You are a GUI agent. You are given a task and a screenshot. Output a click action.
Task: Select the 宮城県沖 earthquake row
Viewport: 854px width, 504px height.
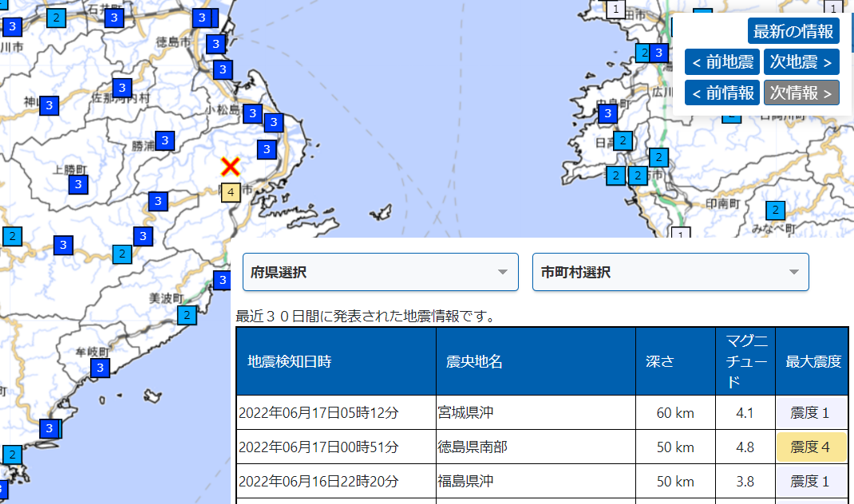[479, 412]
